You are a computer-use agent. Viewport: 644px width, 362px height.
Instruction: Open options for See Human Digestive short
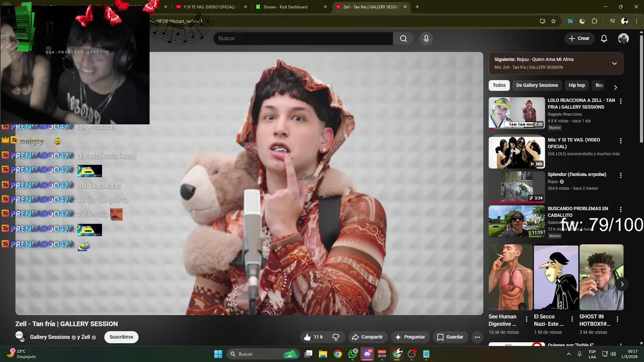[x=527, y=319]
